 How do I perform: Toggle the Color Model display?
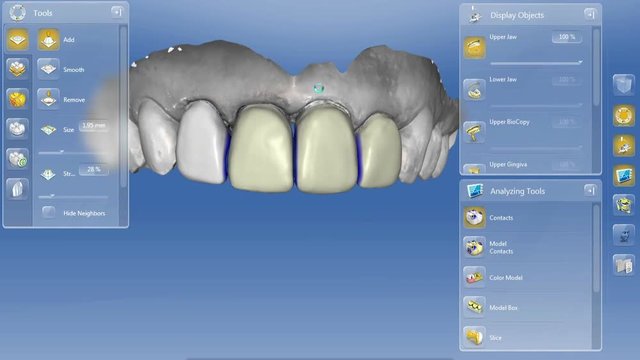click(x=474, y=277)
